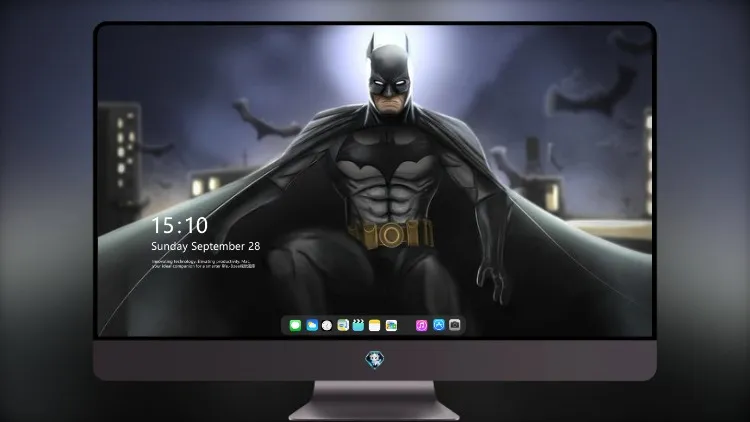Click the 15:10 clock widget
The image size is (750, 422).
point(180,225)
